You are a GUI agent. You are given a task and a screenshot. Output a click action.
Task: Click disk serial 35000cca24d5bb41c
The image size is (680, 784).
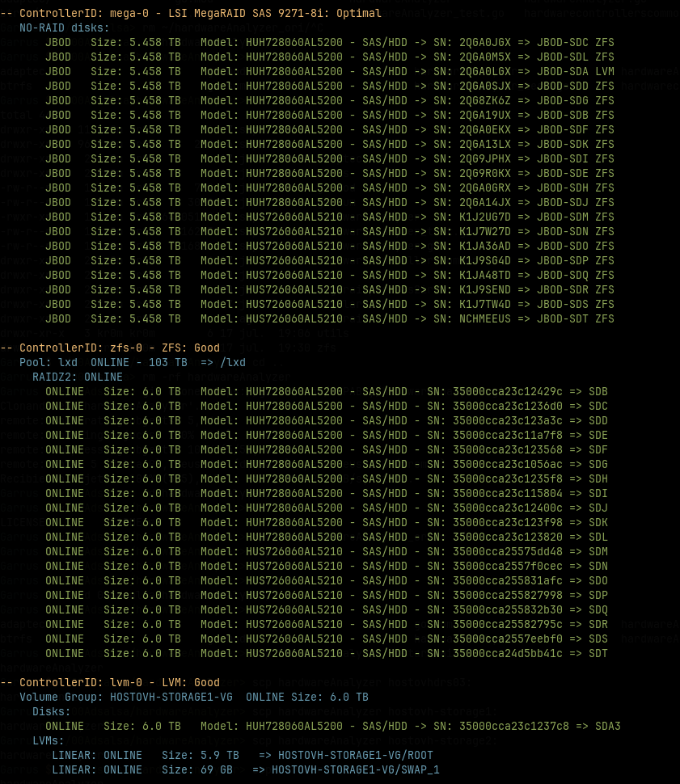(508, 653)
